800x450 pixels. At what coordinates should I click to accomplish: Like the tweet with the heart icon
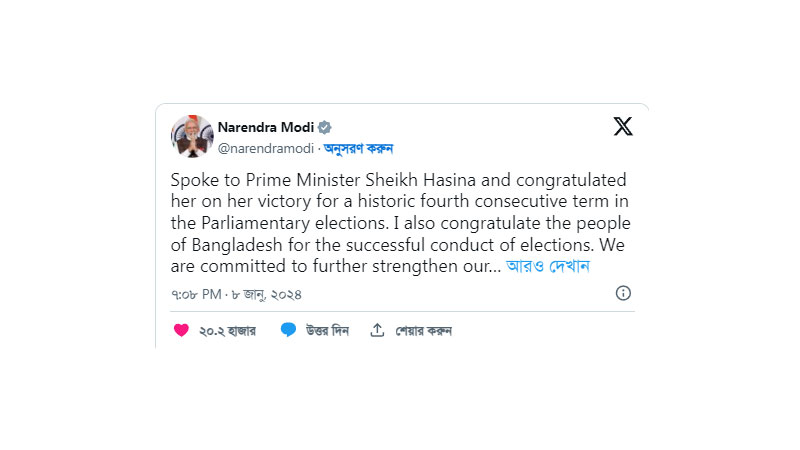point(181,330)
